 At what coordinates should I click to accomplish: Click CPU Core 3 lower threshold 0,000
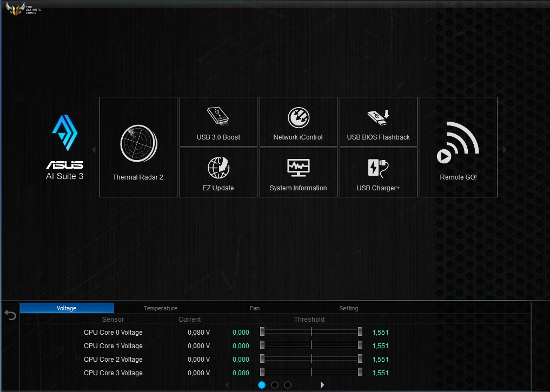(241, 373)
